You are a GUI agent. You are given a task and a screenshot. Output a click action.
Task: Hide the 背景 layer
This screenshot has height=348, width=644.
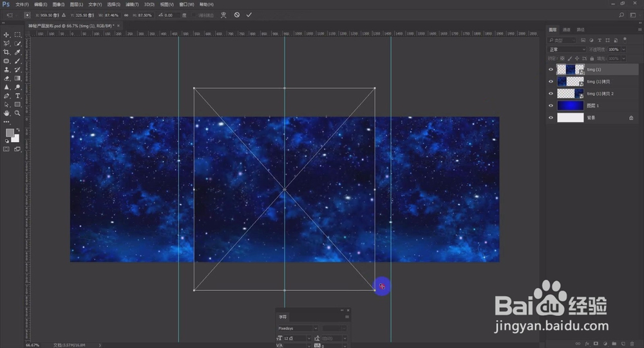551,118
